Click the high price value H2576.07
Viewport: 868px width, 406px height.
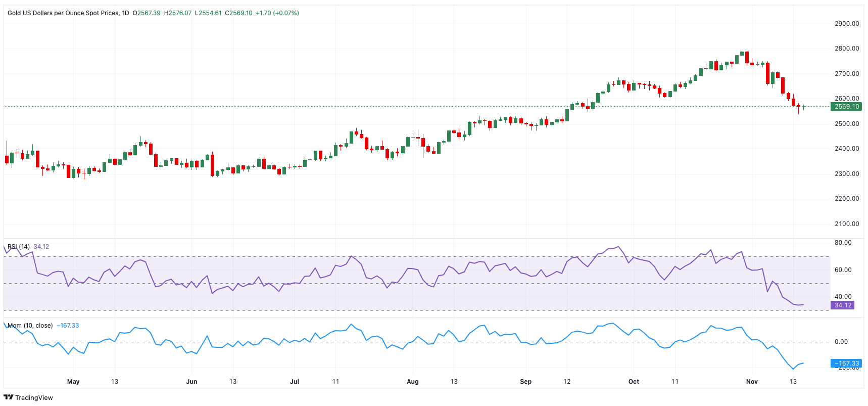178,13
